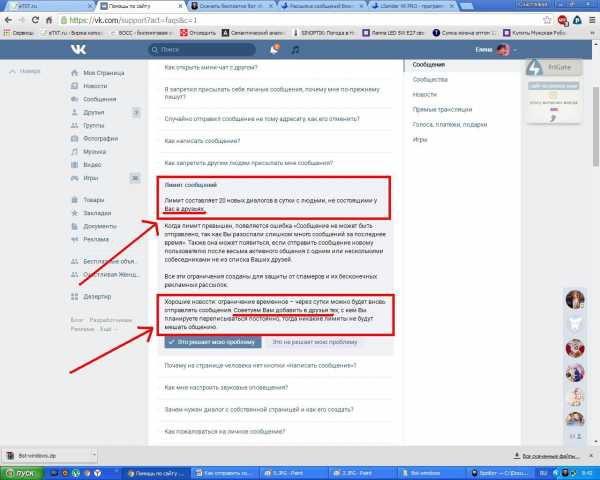Click the red extension icon in the toolbar
This screenshot has height=480, width=600.
click(x=563, y=20)
